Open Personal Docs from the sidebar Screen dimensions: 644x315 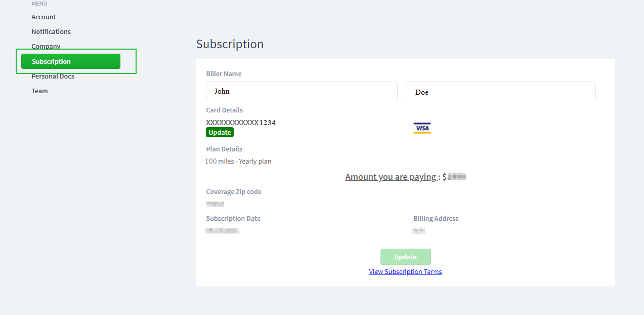(53, 76)
